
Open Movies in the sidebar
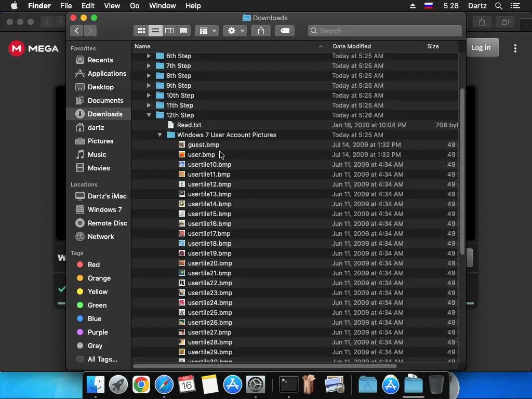tap(98, 168)
